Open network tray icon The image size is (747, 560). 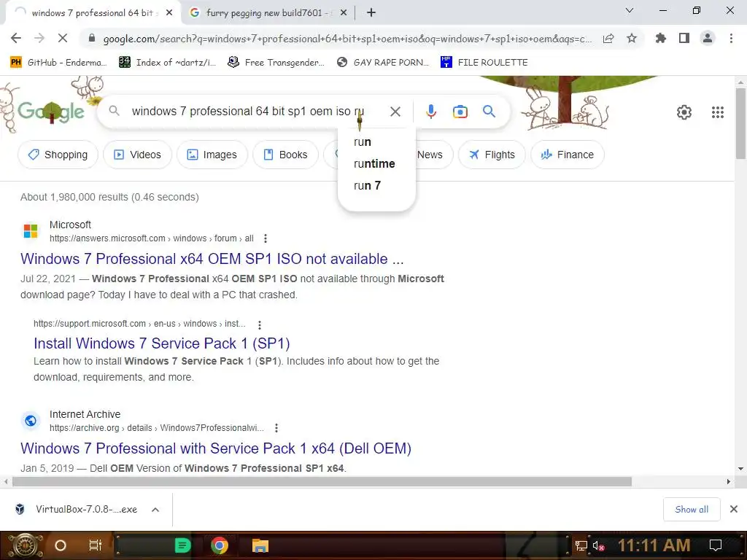pyautogui.click(x=581, y=545)
